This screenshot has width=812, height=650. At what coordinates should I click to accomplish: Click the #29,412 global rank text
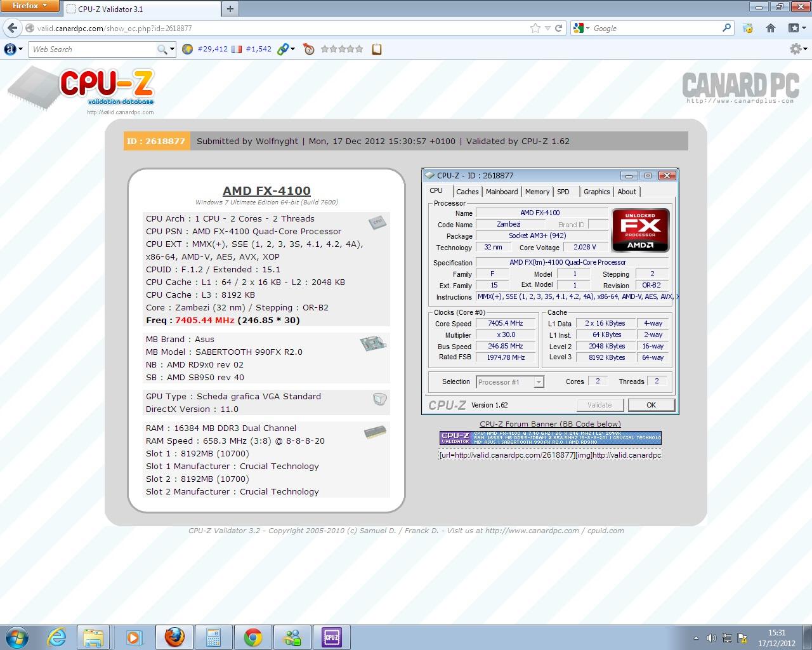(213, 49)
